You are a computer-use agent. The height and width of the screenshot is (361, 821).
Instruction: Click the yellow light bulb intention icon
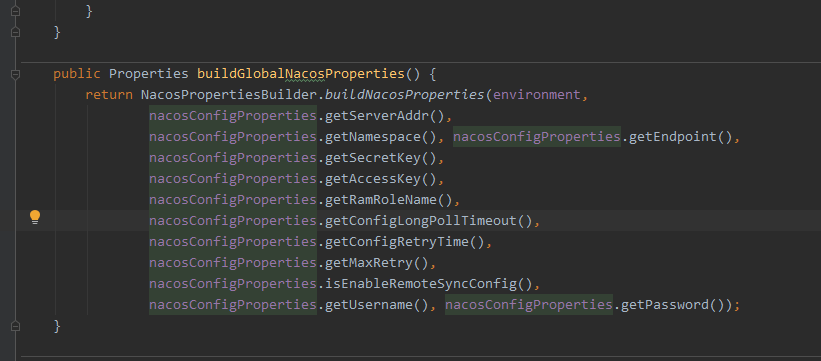(35, 217)
